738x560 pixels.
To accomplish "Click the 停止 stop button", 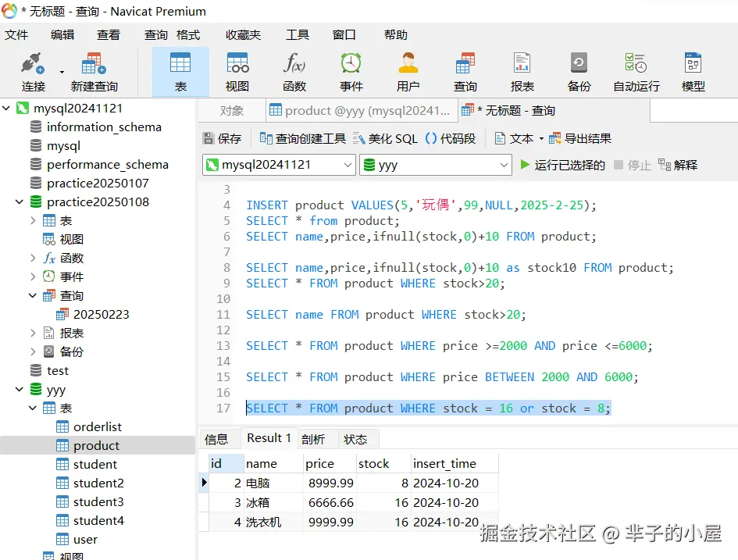I will click(632, 165).
